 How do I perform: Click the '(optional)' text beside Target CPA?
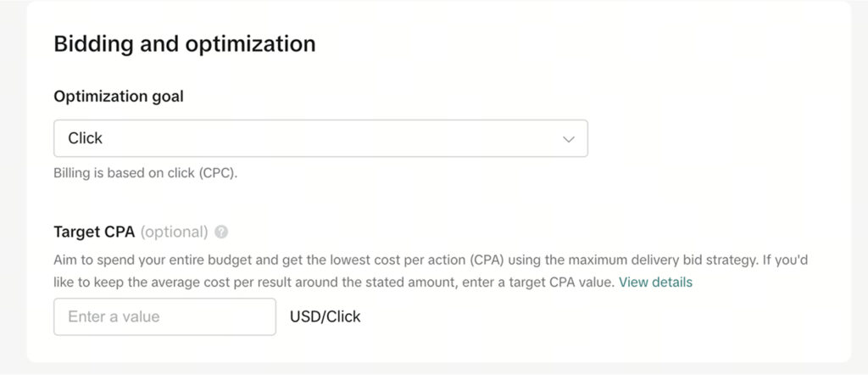(x=174, y=232)
